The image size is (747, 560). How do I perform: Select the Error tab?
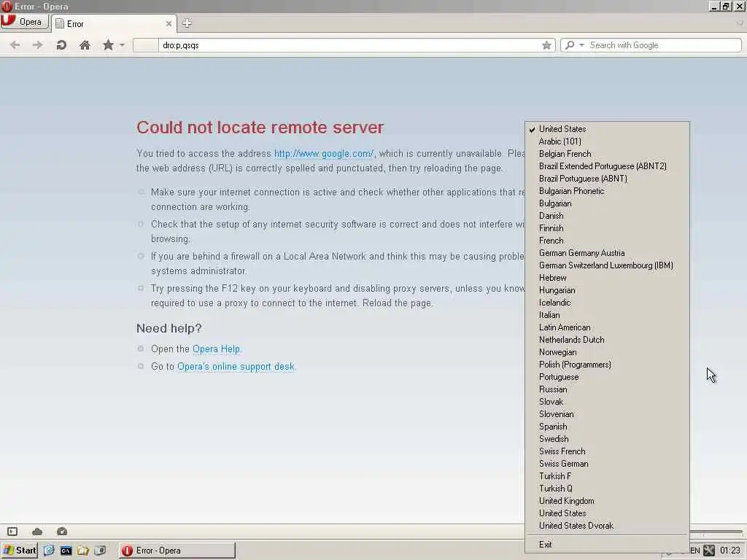pos(113,24)
